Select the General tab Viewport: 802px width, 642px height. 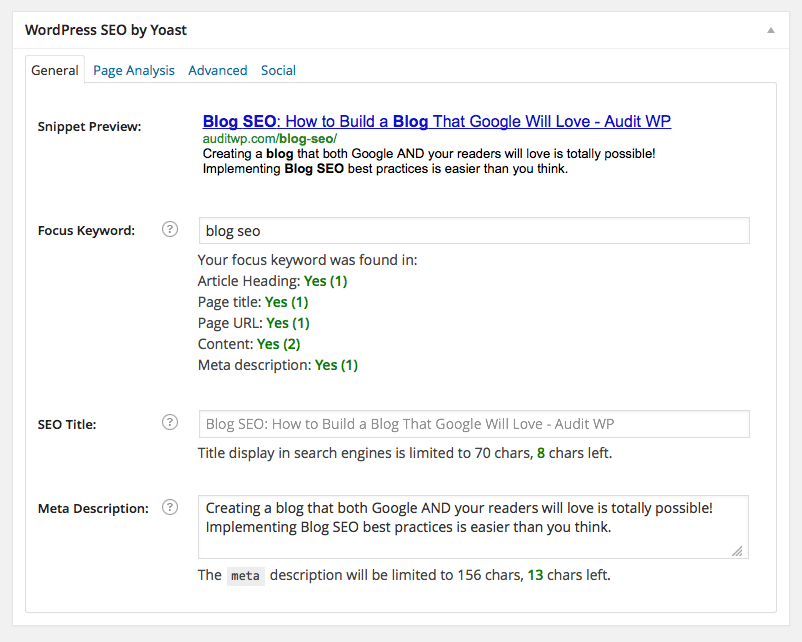pos(55,70)
